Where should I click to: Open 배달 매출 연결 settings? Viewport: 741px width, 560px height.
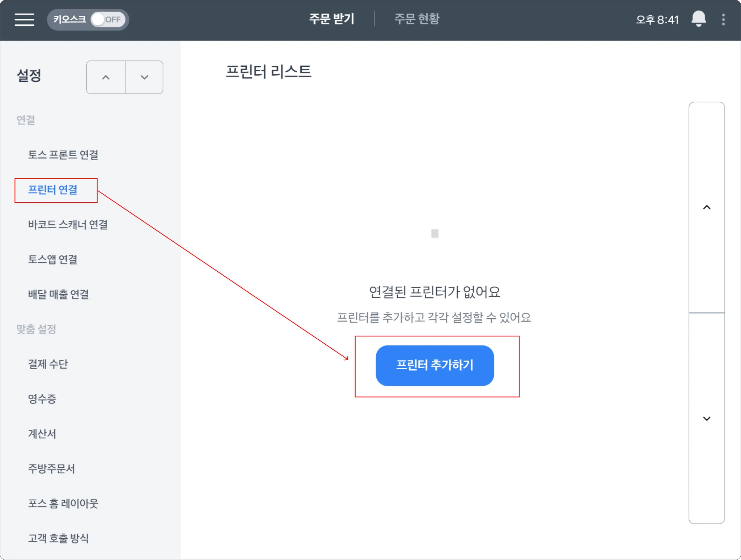pyautogui.click(x=59, y=294)
